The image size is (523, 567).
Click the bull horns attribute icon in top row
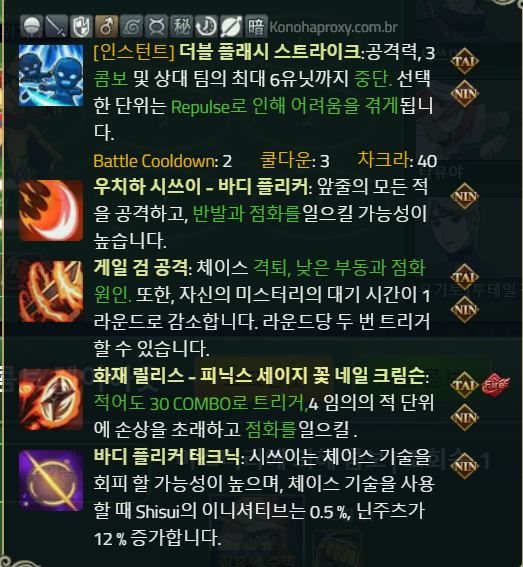[x=156, y=26]
